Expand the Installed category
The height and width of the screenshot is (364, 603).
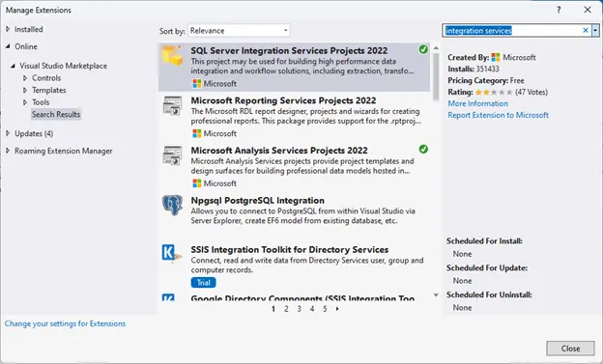[x=8, y=29]
